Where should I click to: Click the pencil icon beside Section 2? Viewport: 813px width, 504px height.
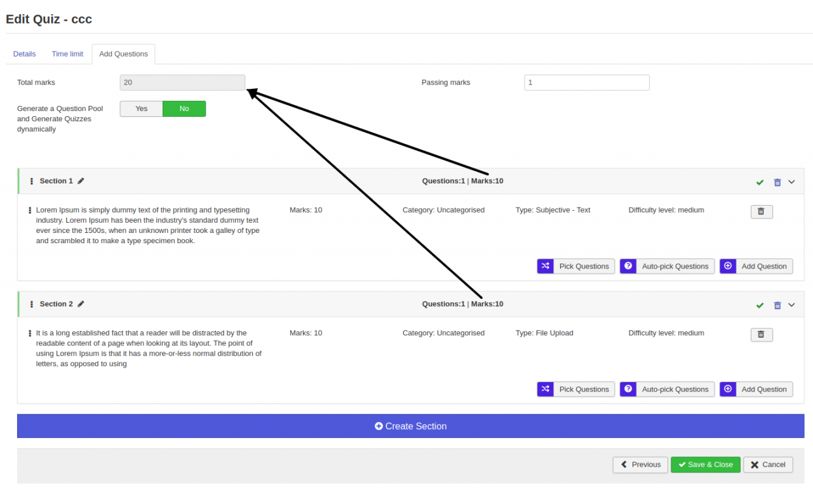coord(81,304)
